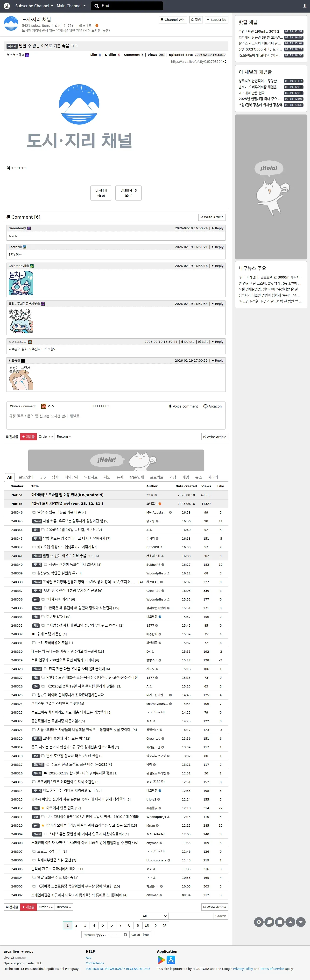Click the search keyword input beside Search
The width and height of the screenshot is (310, 980).
click(190, 916)
